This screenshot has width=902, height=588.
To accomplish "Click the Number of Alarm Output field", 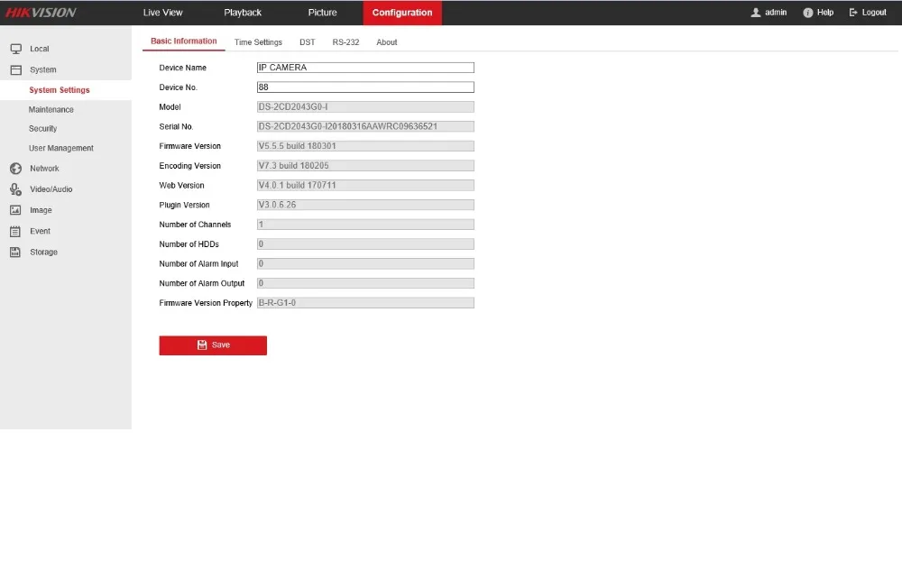I will 365,283.
